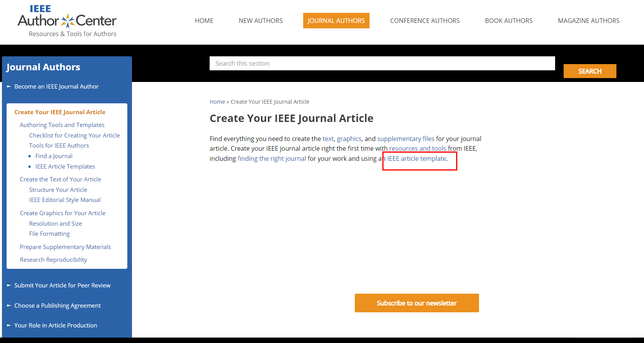This screenshot has height=343, width=644.
Task: Open the 'IEEE article template' link
Action: (417, 158)
